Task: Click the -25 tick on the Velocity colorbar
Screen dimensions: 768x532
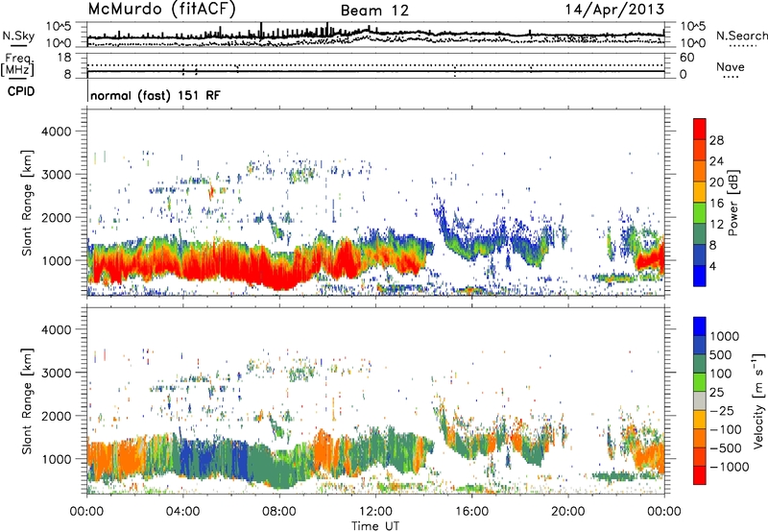Action: [x=722, y=410]
